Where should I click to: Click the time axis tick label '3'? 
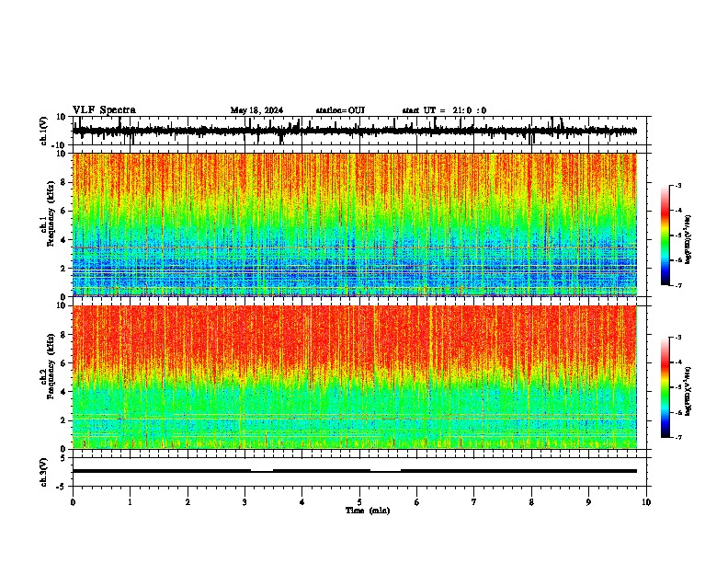pos(245,502)
